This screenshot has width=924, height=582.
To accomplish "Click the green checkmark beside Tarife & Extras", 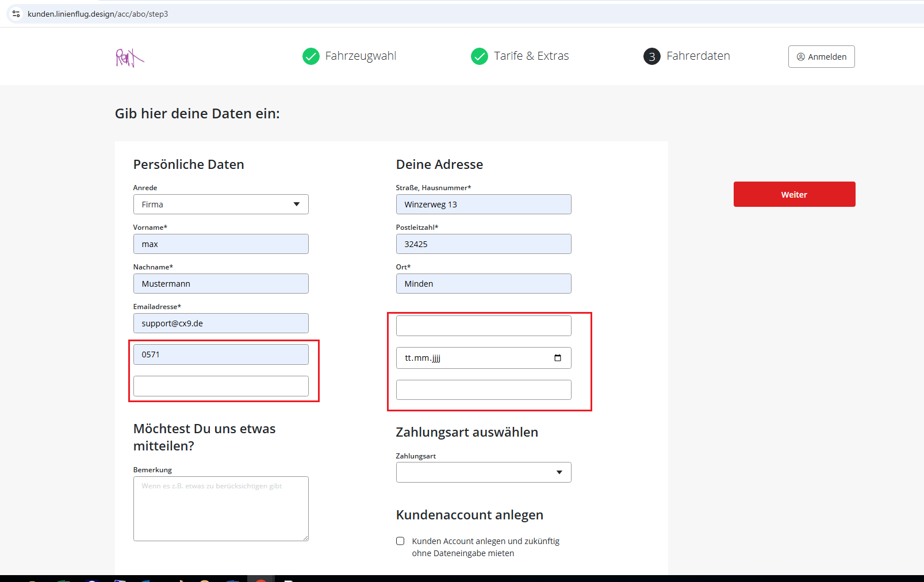I will (x=480, y=56).
